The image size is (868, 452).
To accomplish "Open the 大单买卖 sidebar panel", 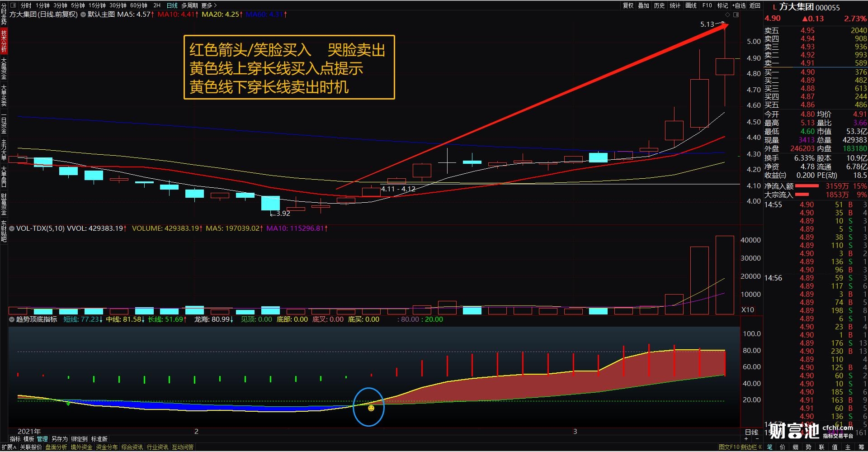I will click(x=4, y=96).
